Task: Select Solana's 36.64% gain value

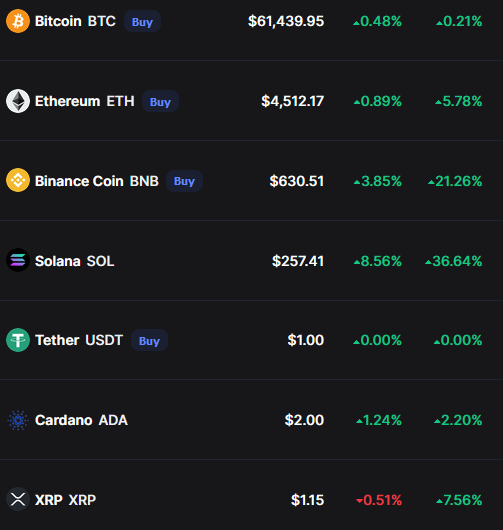Action: pyautogui.click(x=453, y=261)
